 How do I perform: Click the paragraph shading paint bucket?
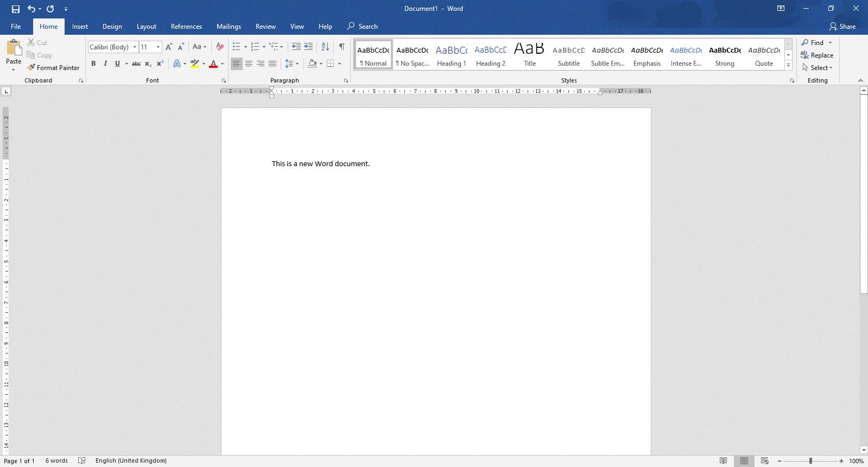coord(312,64)
